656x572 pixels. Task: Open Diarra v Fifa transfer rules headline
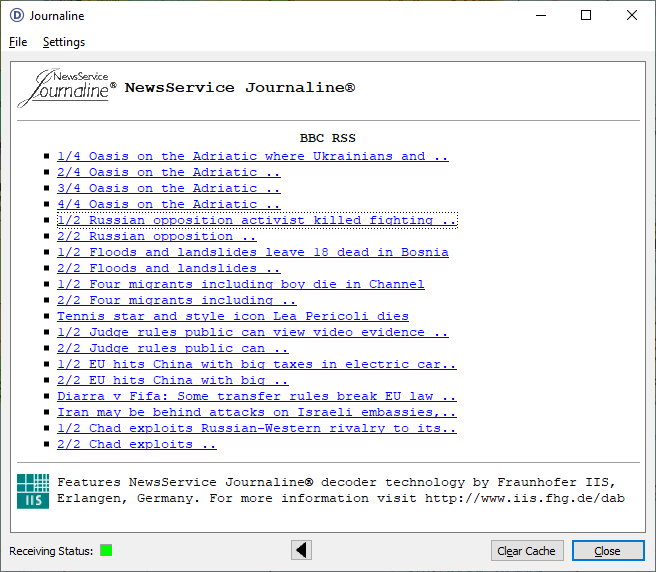click(256, 396)
